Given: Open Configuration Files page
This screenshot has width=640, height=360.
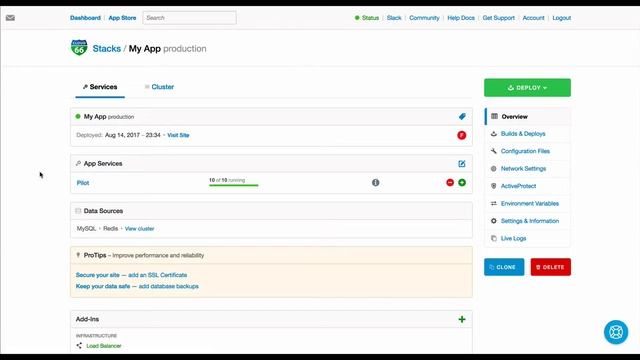Looking at the screenshot, I should click(x=525, y=151).
